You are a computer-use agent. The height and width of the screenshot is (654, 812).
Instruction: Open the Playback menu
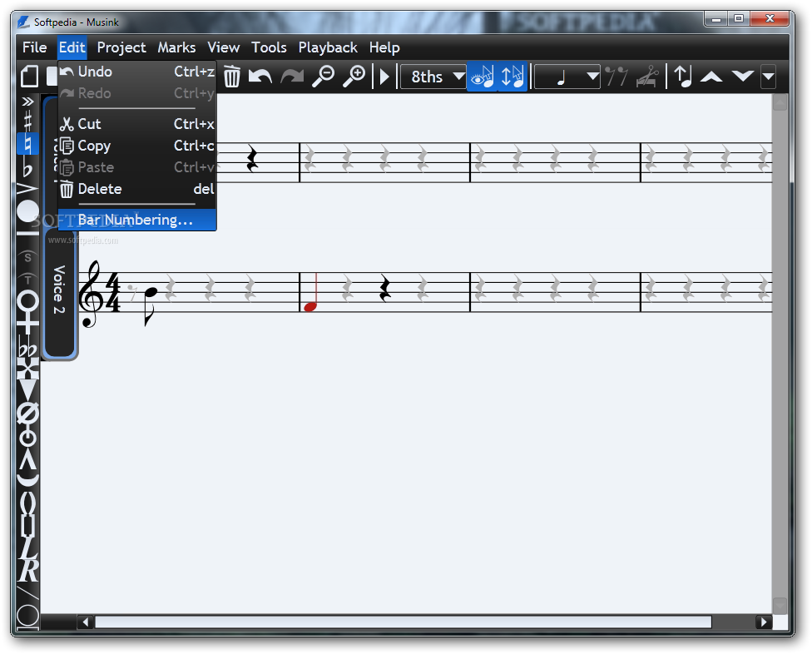pyautogui.click(x=328, y=47)
